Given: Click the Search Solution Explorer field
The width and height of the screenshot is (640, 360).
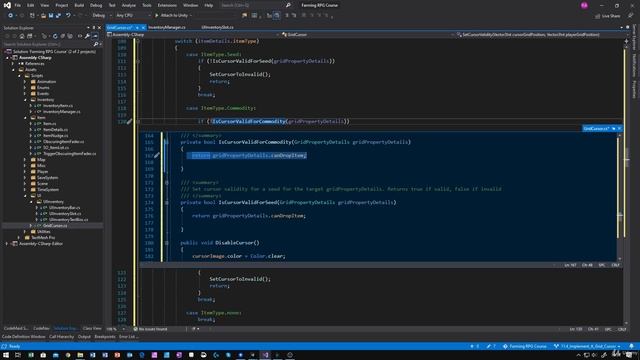Looking at the screenshot, I should tap(48, 44).
